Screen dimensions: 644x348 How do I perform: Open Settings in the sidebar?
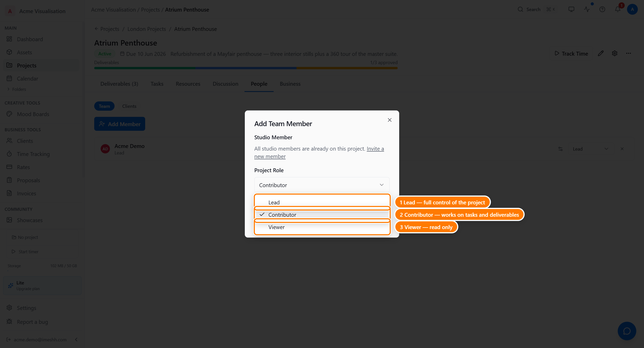(x=42, y=308)
